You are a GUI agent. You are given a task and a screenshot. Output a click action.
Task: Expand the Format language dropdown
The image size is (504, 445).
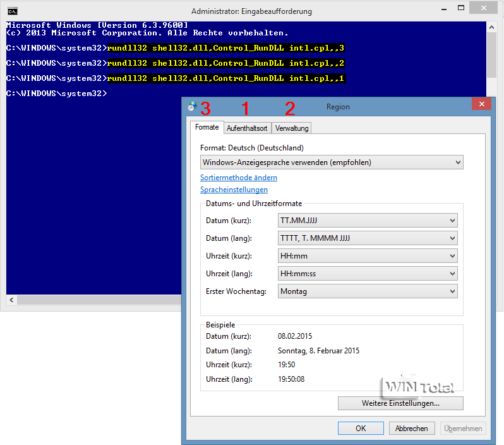point(332,162)
